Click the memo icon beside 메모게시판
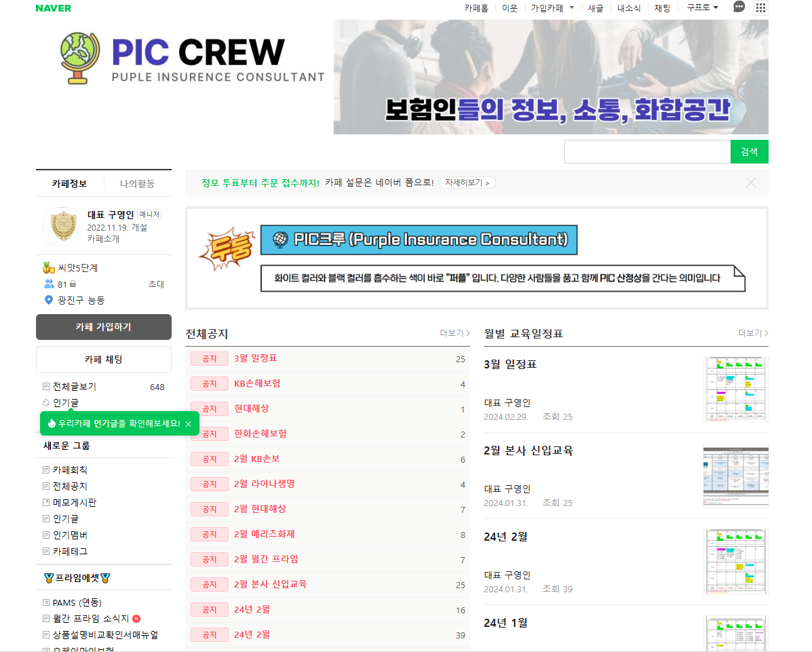Viewport: 812px width, 652px height. tap(46, 502)
